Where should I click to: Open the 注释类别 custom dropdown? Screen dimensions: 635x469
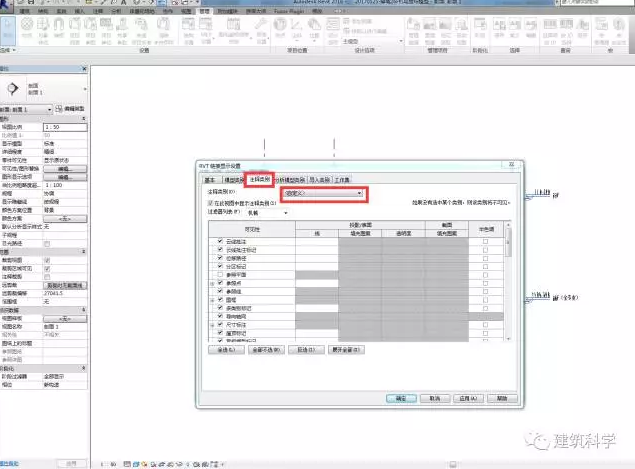tap(323, 194)
